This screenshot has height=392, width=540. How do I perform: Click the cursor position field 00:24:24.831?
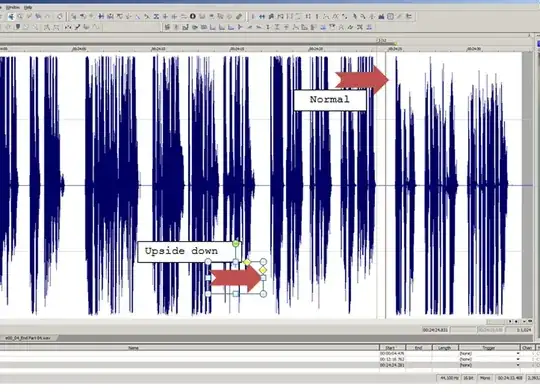point(435,330)
